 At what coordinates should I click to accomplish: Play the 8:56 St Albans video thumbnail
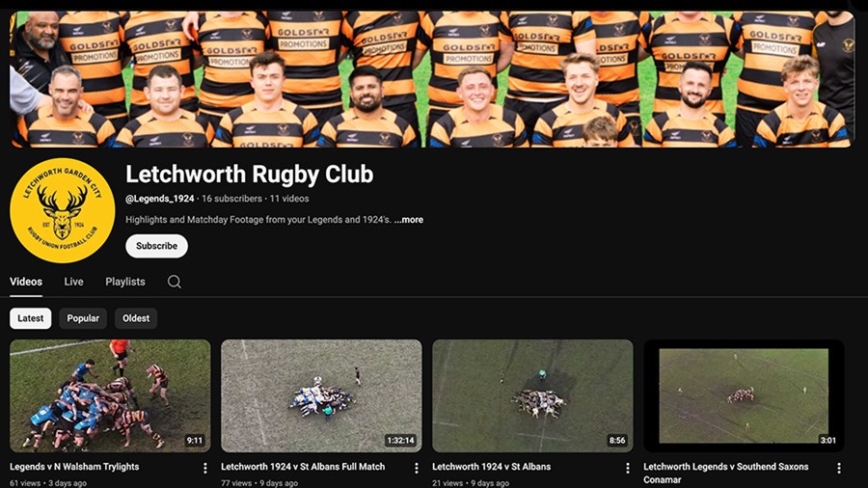(532, 395)
